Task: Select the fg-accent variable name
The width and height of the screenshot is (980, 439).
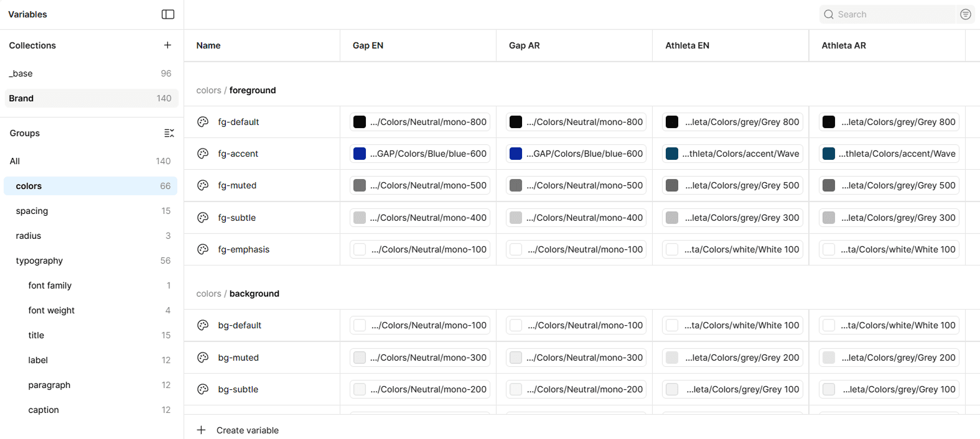Action: [x=238, y=154]
